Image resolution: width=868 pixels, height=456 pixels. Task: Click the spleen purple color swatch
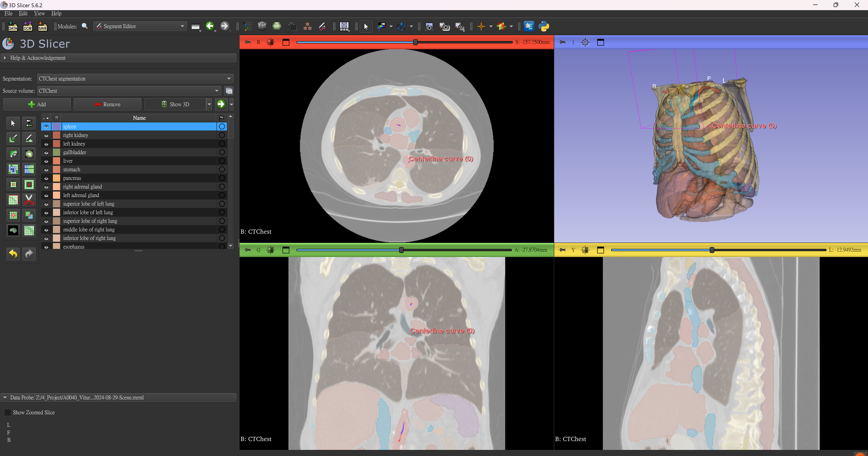coord(57,127)
